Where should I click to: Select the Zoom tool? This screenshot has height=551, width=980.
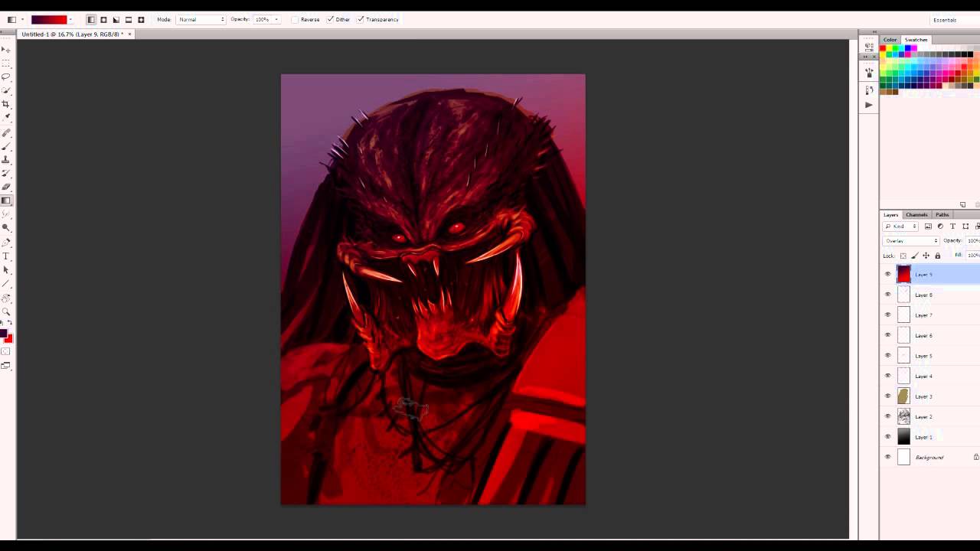[x=5, y=311]
